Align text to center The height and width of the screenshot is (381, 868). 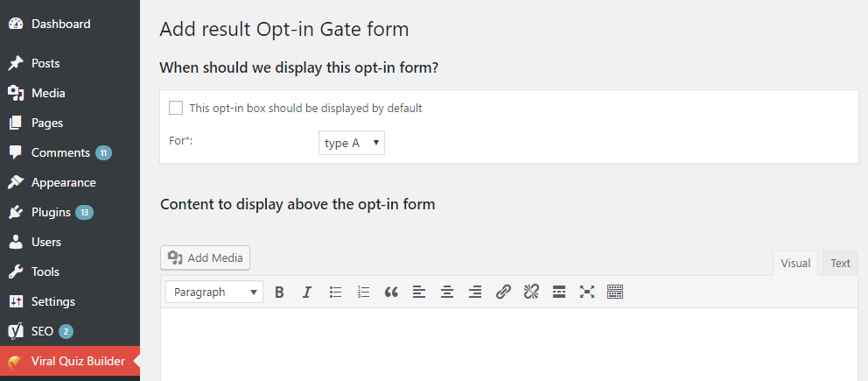click(x=447, y=293)
